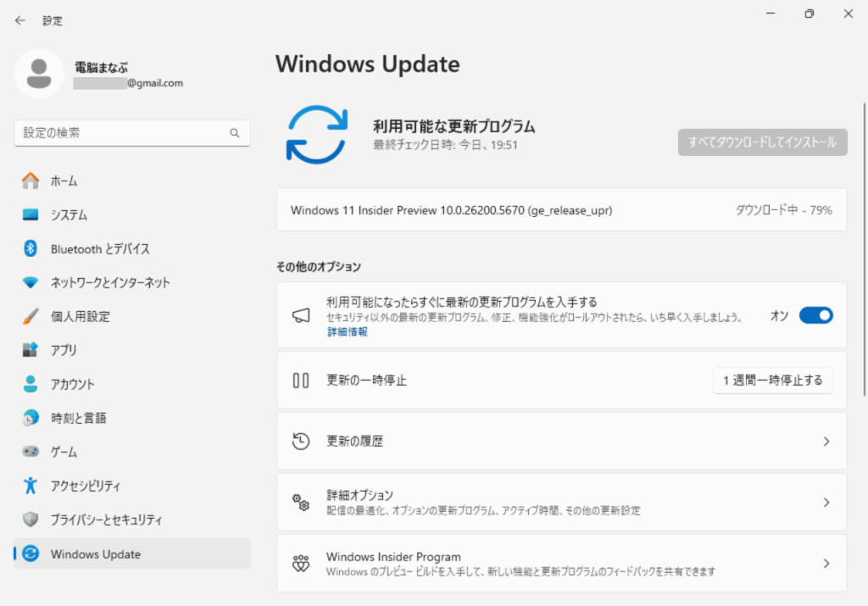The width and height of the screenshot is (868, 606).
Task: Open アプリ in the sidebar
Action: point(132,350)
